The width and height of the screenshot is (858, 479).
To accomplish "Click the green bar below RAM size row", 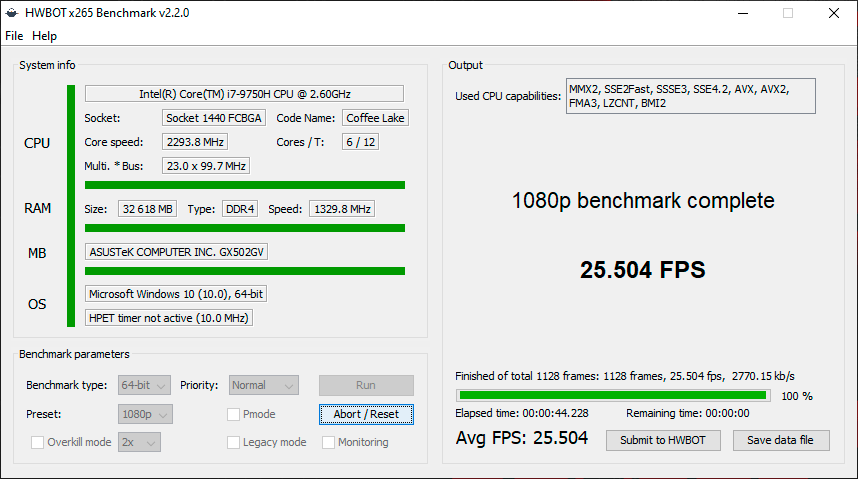I will (245, 228).
